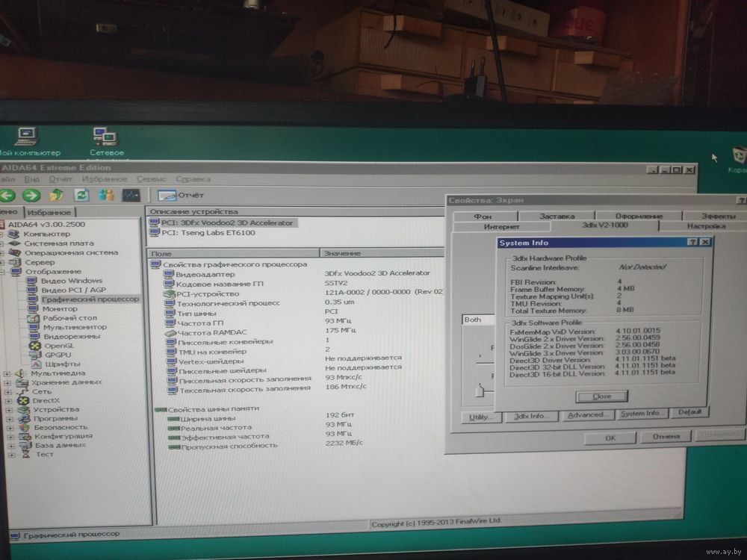Open the Recycle Bin desktop icon

(738, 160)
